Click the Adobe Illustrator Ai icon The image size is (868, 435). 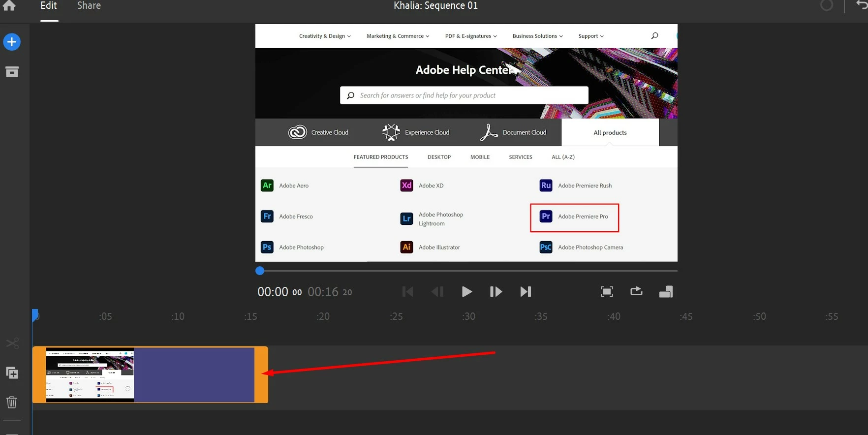406,247
